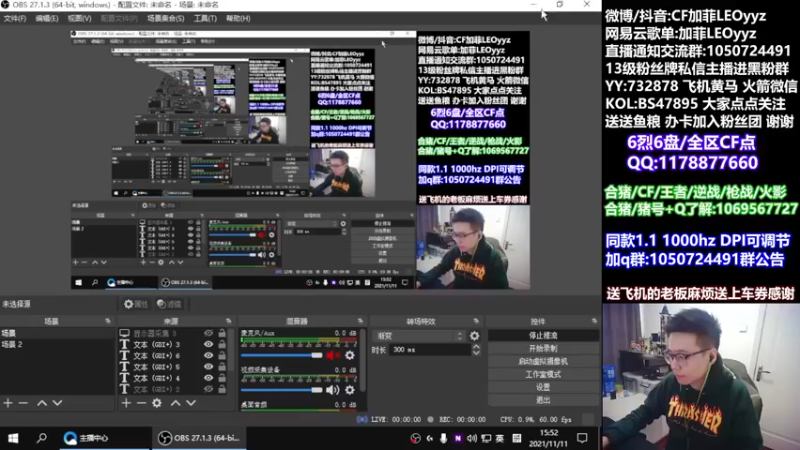Viewport: 800px width, 450px height.
Task: Click the 退出 button
Action: pos(543,399)
